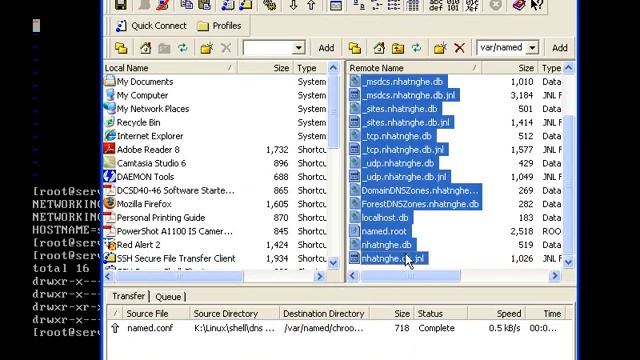
Task: Select My Computer in local list
Action: pos(142,95)
